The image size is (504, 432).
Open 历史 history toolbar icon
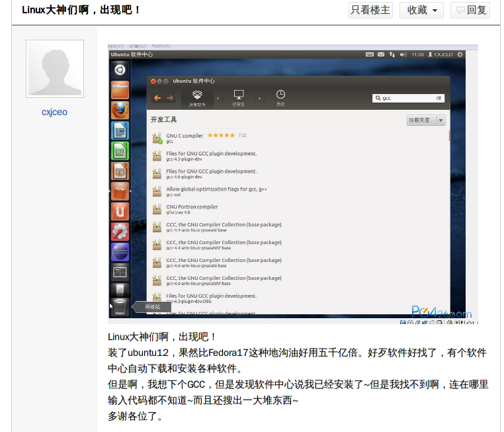click(280, 98)
